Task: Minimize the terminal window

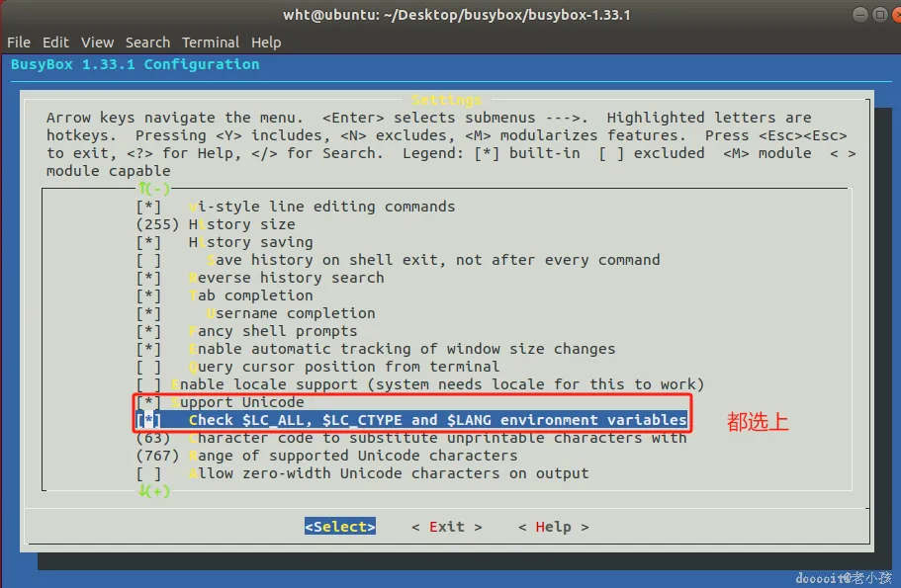Action: pyautogui.click(x=860, y=15)
